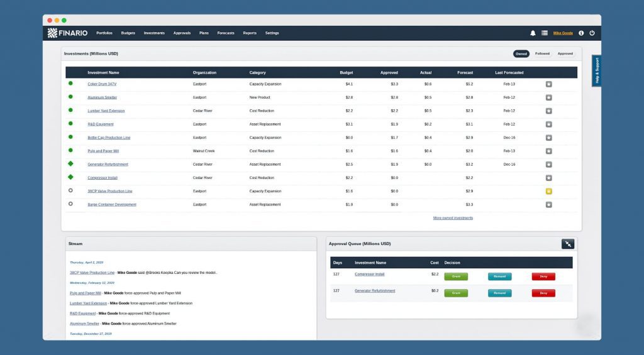The height and width of the screenshot is (355, 644).
Task: Open the notifications bell icon
Action: point(533,33)
